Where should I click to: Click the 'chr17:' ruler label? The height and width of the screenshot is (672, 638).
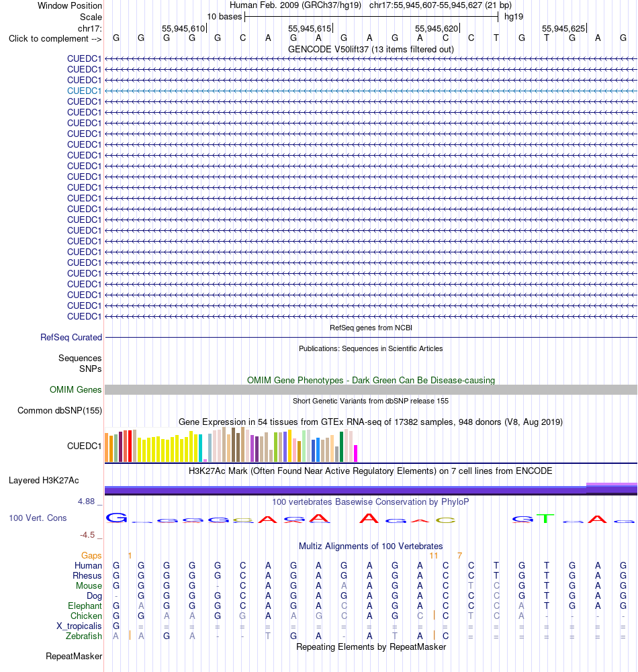click(x=90, y=28)
